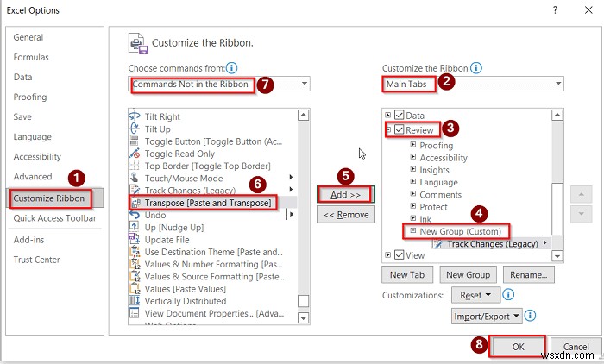
Task: Click commands list scrollbar down arrow
Action: 304,318
